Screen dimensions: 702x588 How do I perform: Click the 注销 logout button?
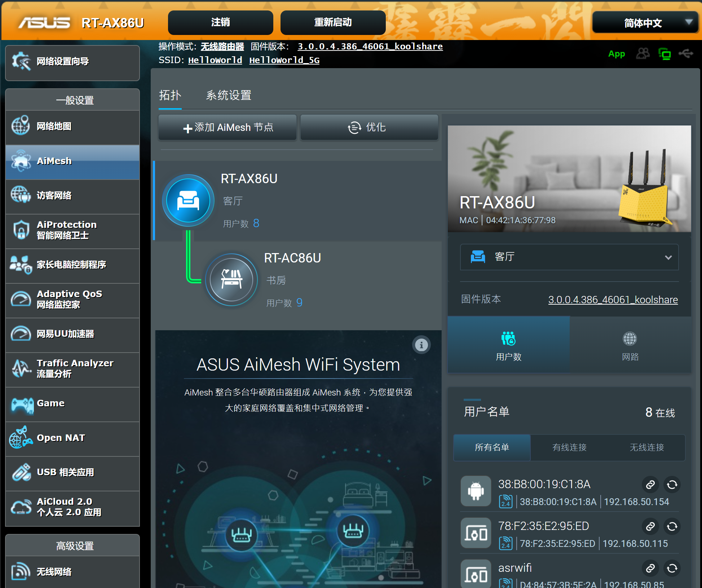pos(220,22)
